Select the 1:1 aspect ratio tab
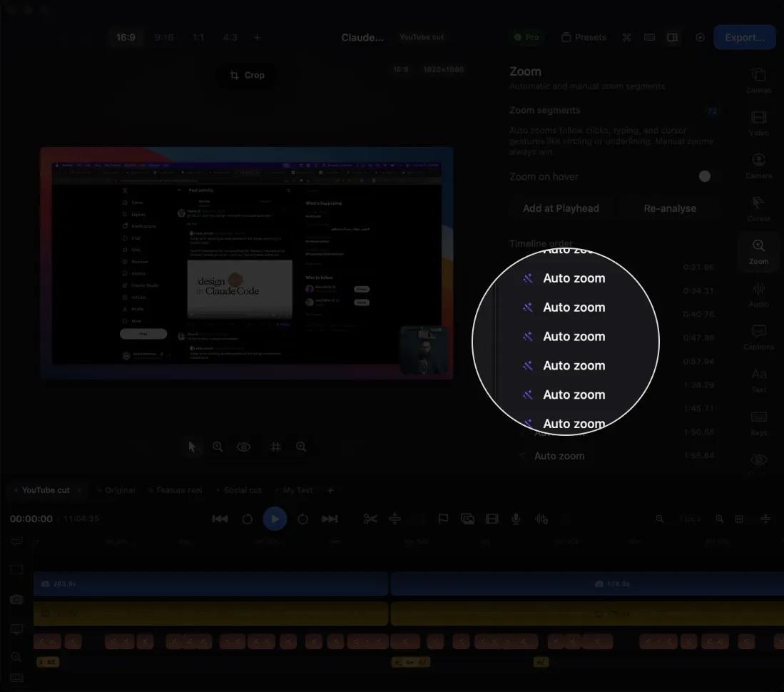Screen dimensions: 784x692 [x=198, y=38]
